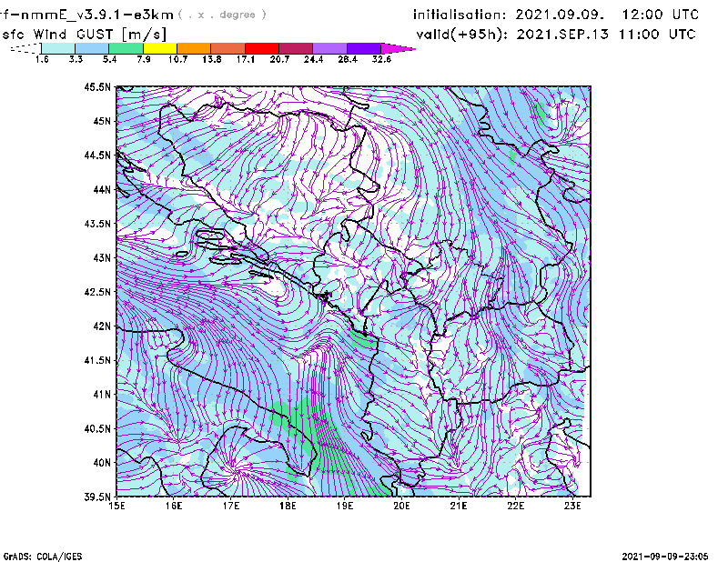Click the magenta arrow tip of the legend
728x562 pixels.
(x=398, y=48)
